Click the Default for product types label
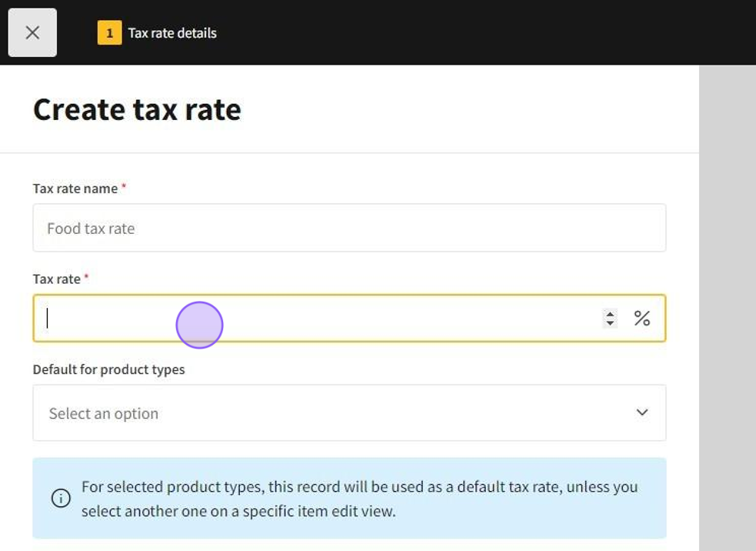 [108, 369]
